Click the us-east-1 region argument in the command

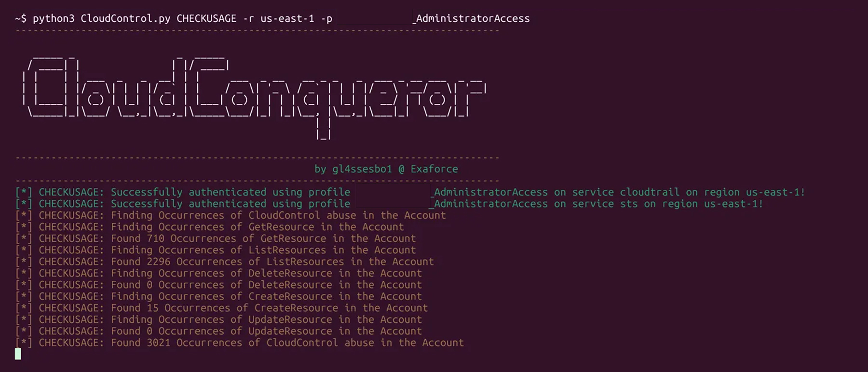(x=287, y=18)
